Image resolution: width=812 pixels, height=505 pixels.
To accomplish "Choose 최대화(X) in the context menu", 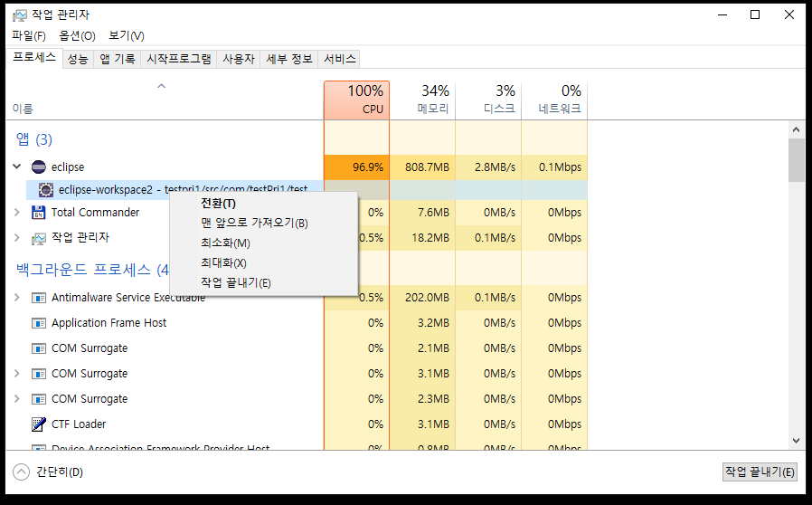I will (264, 262).
